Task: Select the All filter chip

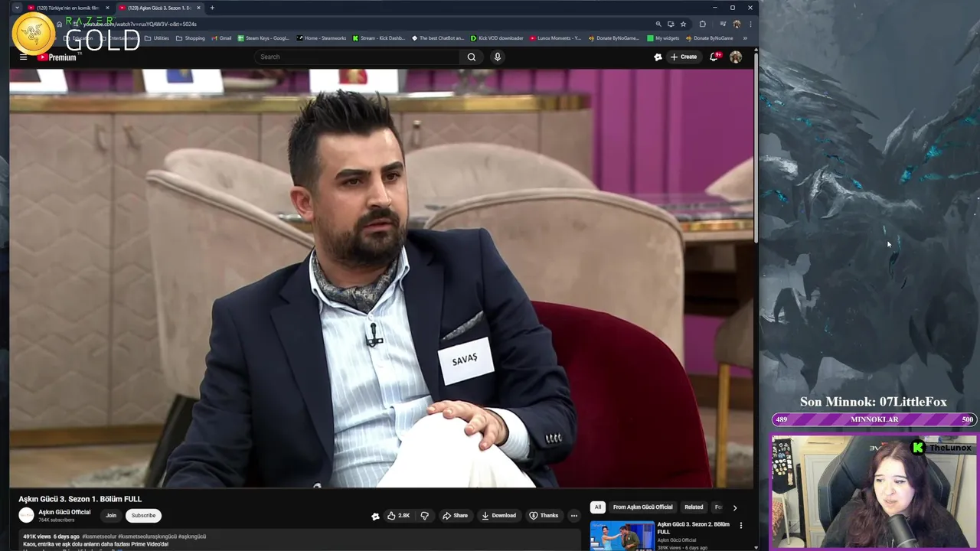Action: point(598,507)
